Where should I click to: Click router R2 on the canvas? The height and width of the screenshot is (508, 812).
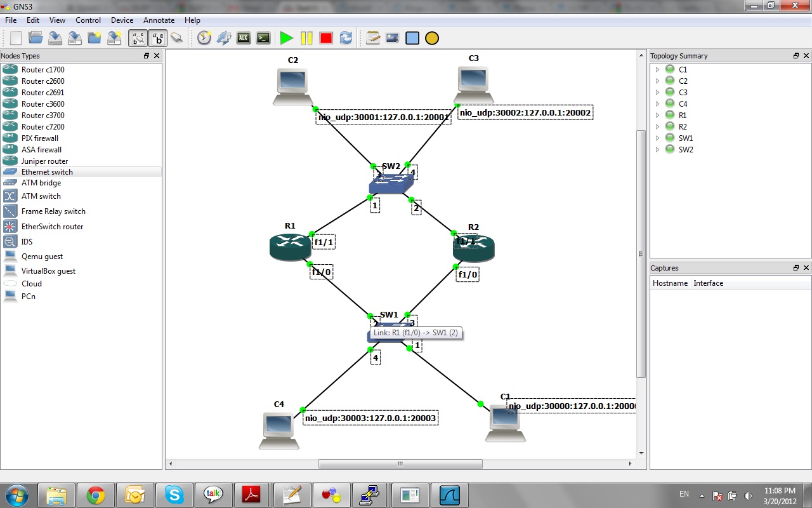click(x=473, y=248)
